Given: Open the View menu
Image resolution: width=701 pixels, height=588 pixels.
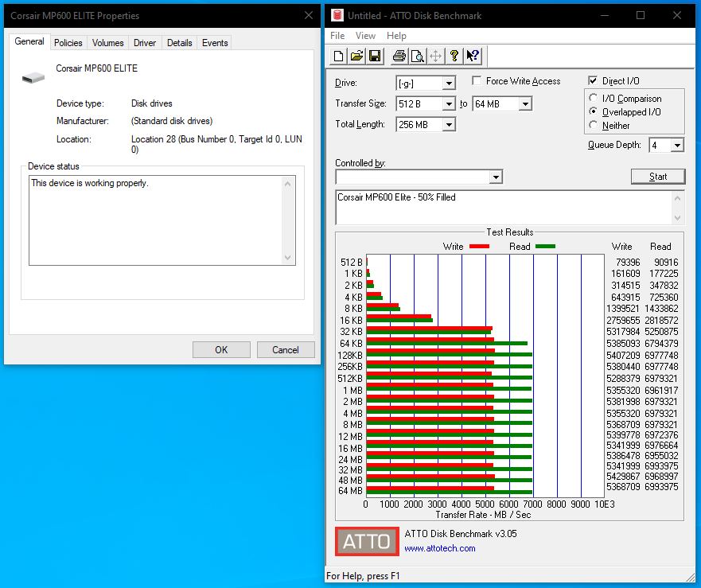Looking at the screenshot, I should click(x=365, y=36).
